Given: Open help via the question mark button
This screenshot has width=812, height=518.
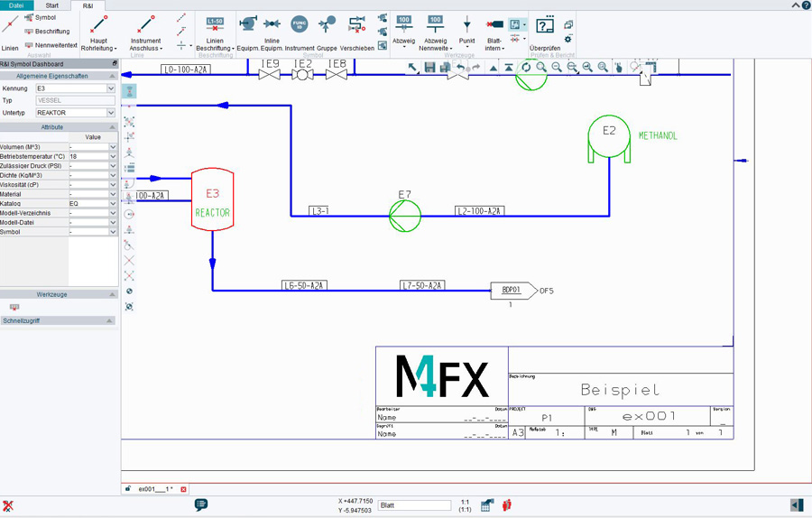Looking at the screenshot, I should 807,5.
